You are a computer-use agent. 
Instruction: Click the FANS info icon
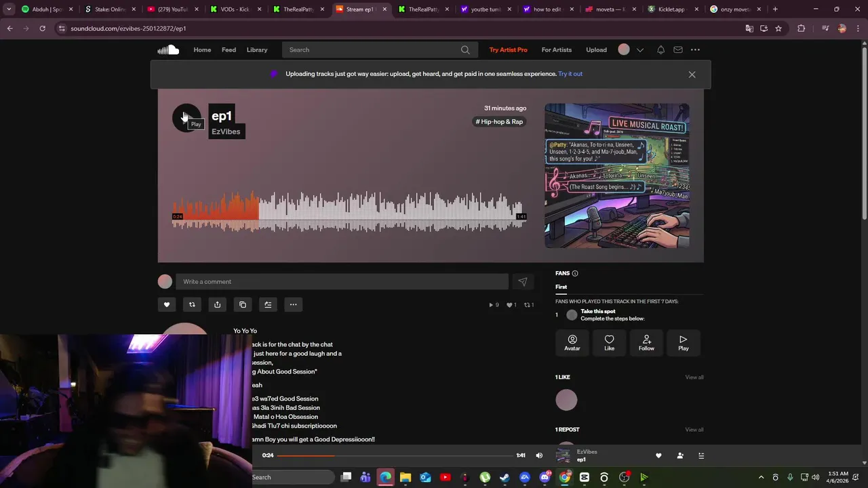(575, 273)
